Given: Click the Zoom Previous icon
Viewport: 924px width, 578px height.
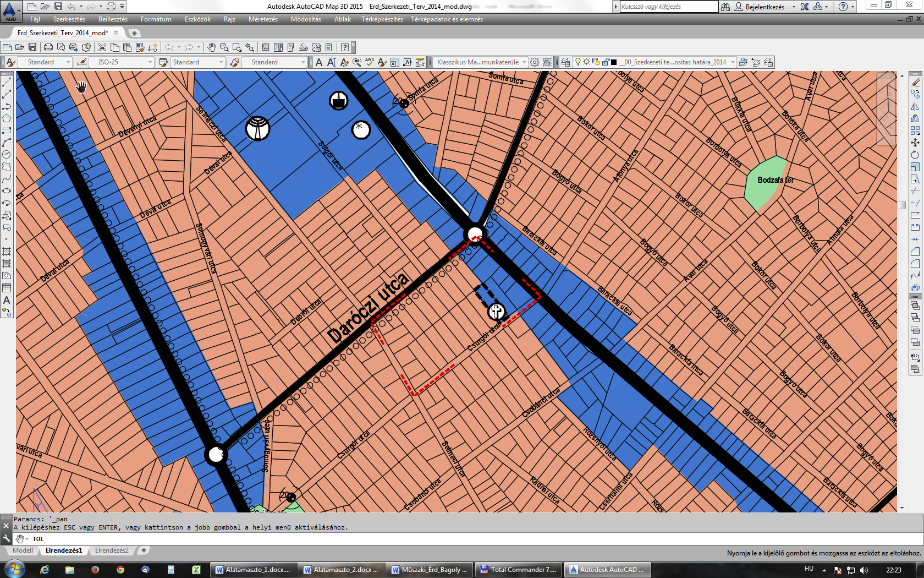Looking at the screenshot, I should pos(250,47).
